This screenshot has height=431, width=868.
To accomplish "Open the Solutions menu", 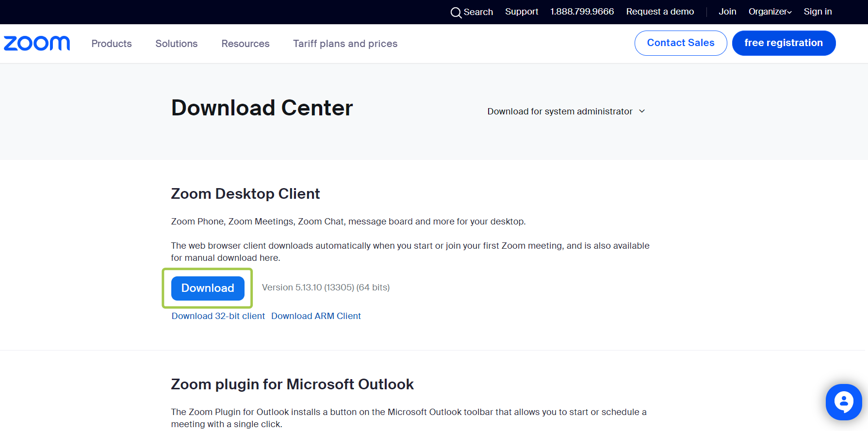I will [x=177, y=44].
